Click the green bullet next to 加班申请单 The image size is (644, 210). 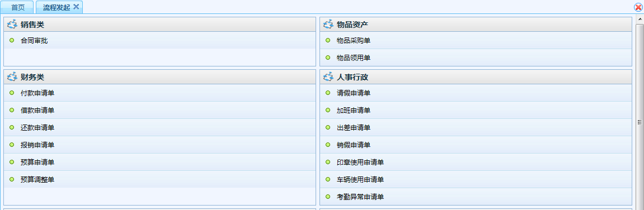328,110
